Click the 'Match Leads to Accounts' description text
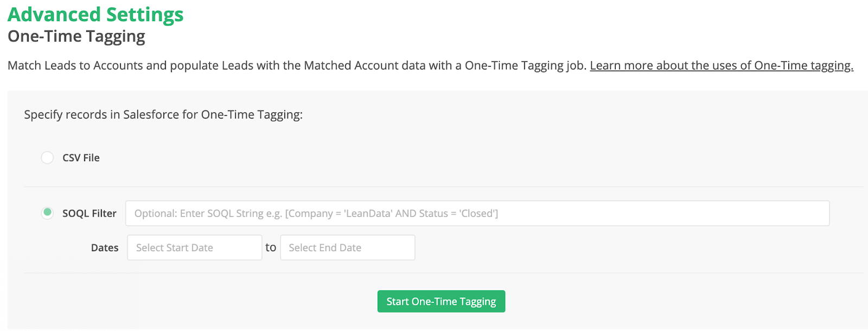Image resolution: width=868 pixels, height=331 pixels. click(297, 66)
